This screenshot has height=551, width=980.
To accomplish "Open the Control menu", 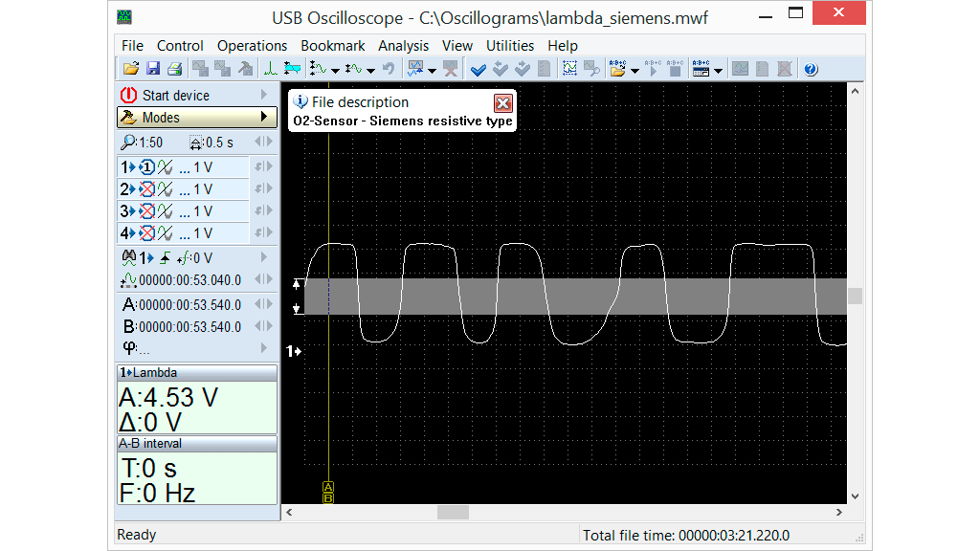I will coord(180,46).
